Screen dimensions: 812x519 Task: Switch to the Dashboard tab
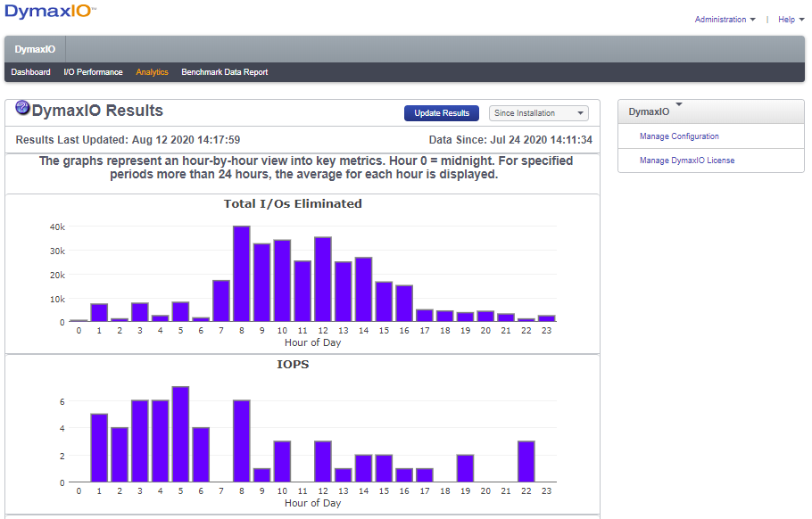[x=29, y=71]
